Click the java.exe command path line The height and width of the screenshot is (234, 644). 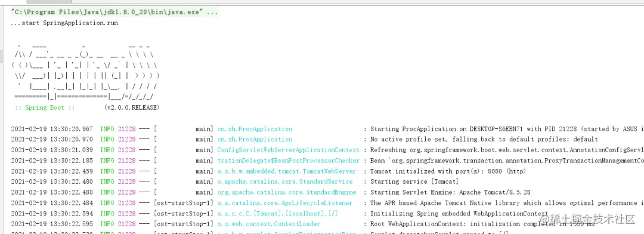click(x=114, y=13)
